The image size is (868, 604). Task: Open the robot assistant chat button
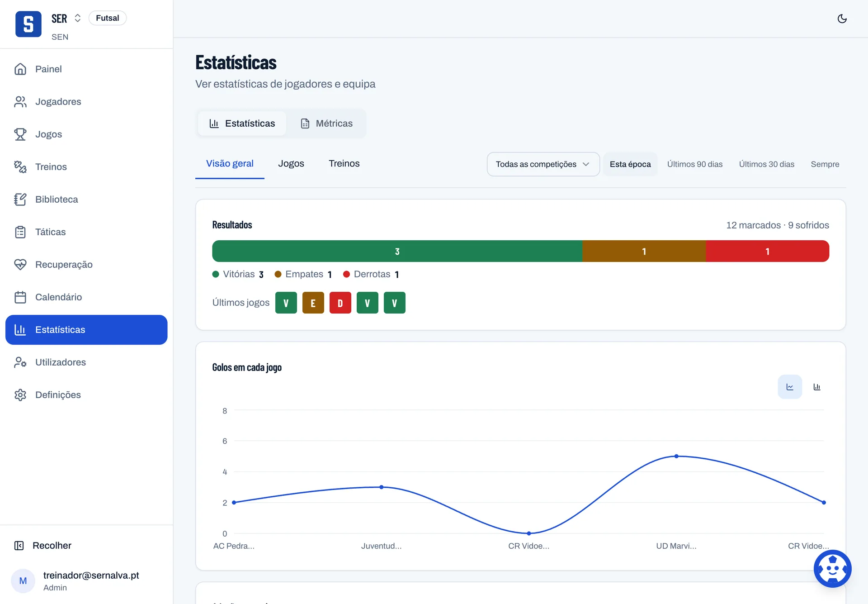(832, 569)
